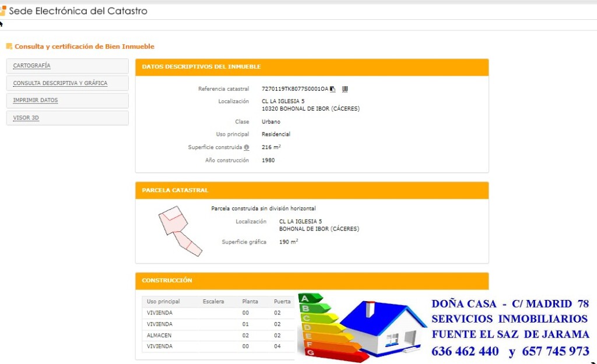This screenshot has width=597, height=364.
Task: Click the Escalera column header
Action: point(213,301)
